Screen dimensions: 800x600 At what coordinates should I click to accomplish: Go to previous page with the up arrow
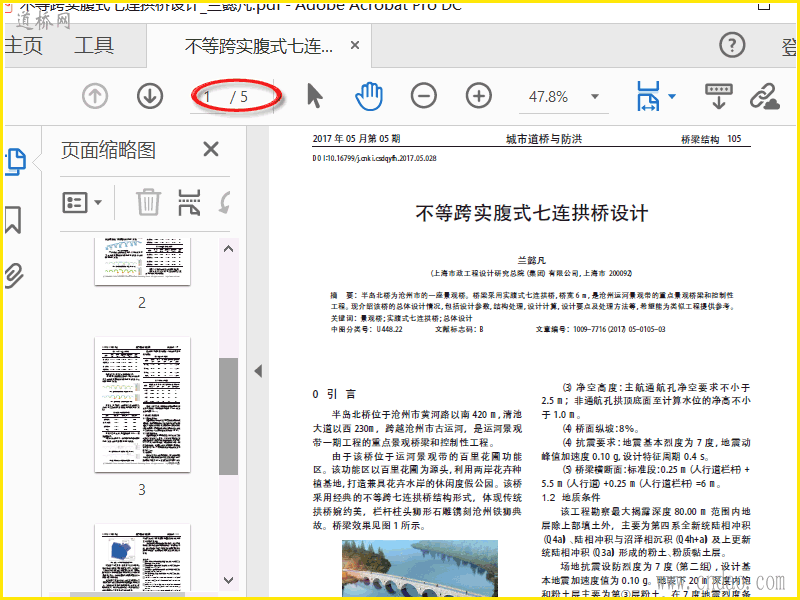[x=95, y=96]
